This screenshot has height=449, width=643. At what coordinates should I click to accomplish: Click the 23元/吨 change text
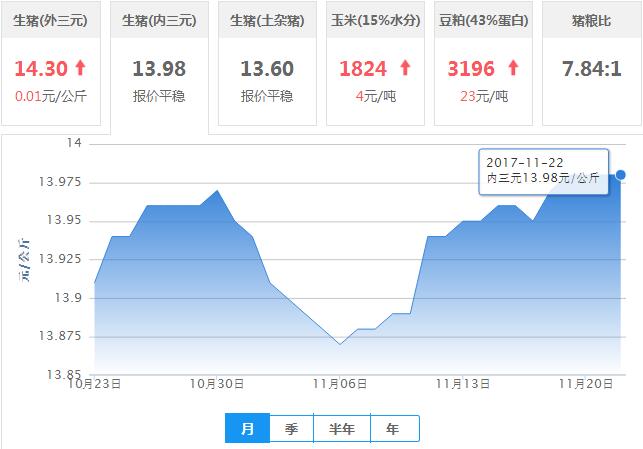click(x=484, y=96)
